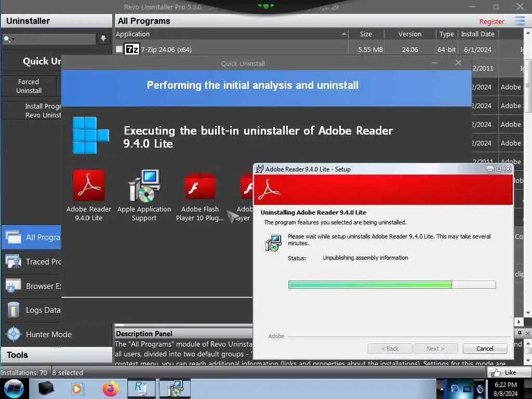532x399 pixels.
Task: Click Forced Uninstall button
Action: tap(29, 86)
